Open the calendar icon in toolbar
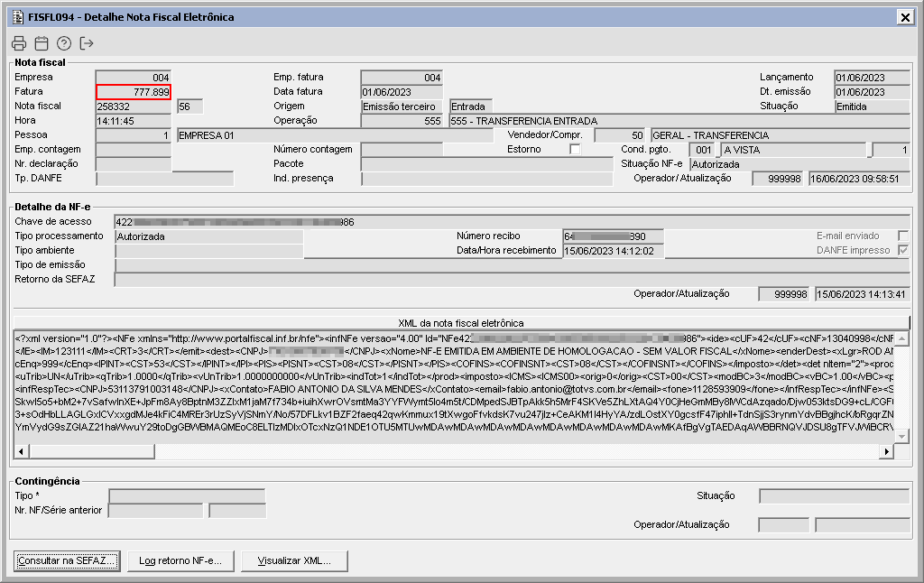 42,43
